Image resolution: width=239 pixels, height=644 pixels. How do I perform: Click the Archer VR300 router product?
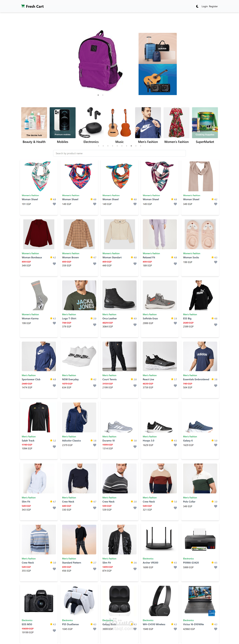160,552
